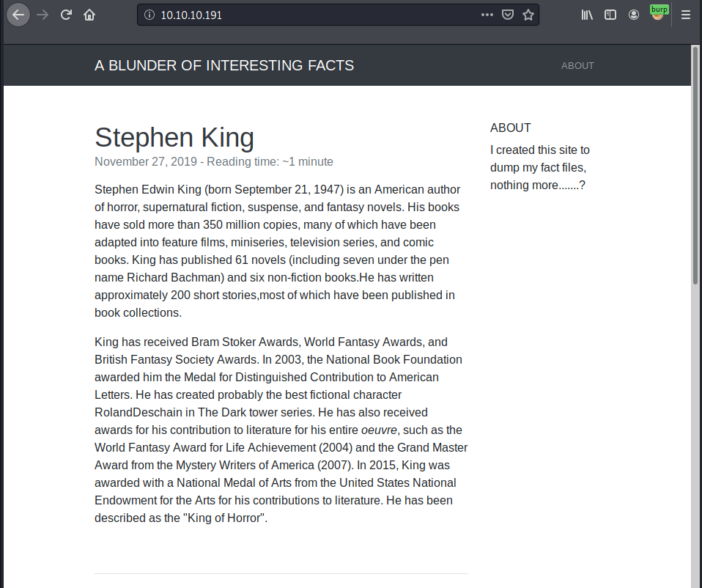Reload the page with the refresh icon

click(x=66, y=15)
